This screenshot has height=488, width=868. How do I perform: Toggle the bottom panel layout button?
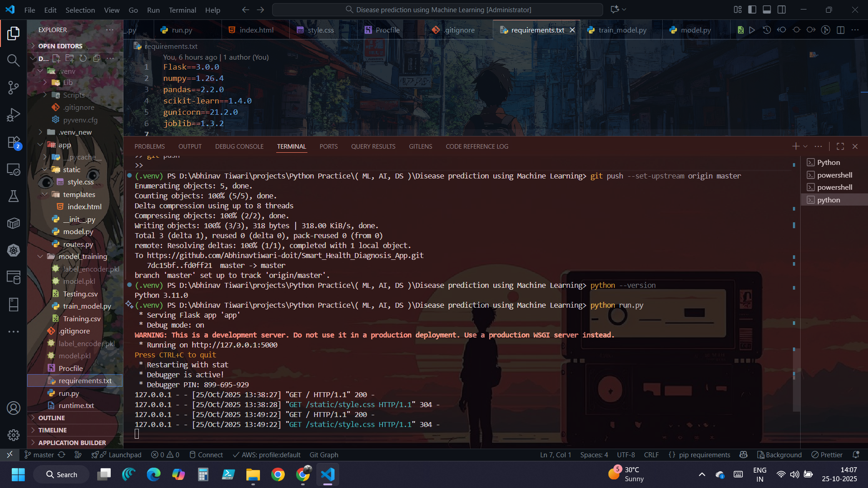pyautogui.click(x=767, y=9)
